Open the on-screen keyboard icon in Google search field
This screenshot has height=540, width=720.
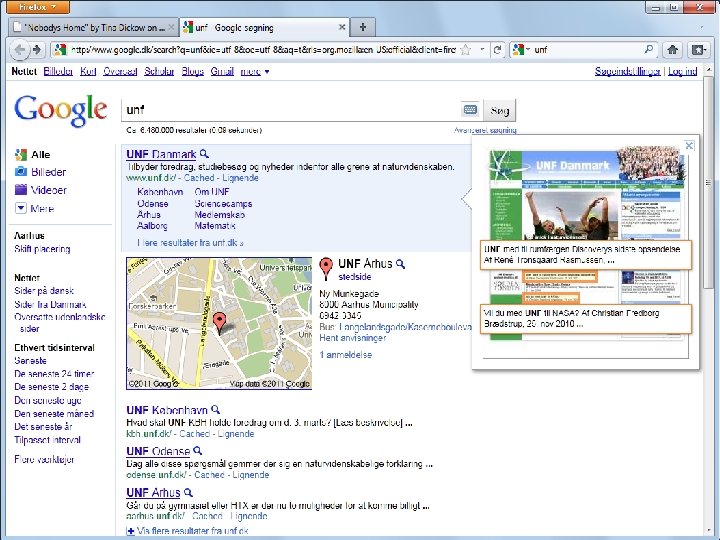(x=470, y=110)
